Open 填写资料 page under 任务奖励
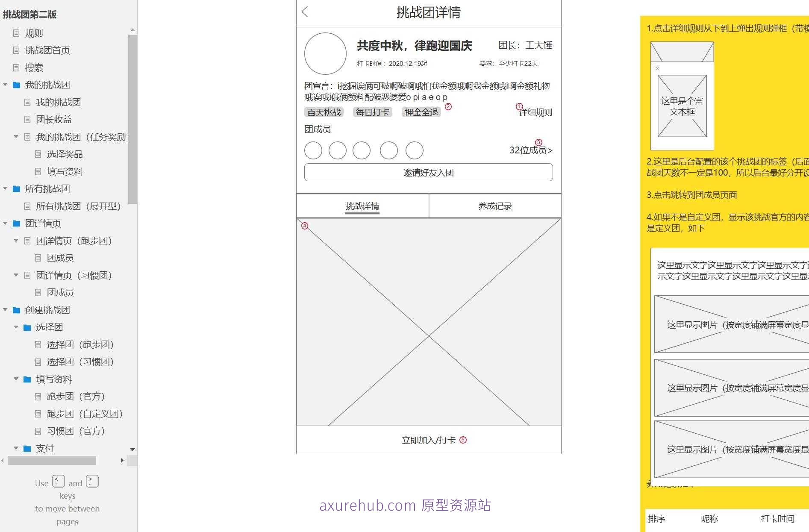The width and height of the screenshot is (809, 532). pyautogui.click(x=65, y=171)
